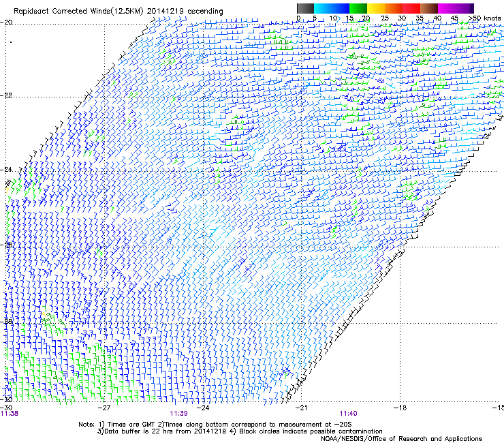
Task: Click the purple '11:40' time label
Action: 349,414
